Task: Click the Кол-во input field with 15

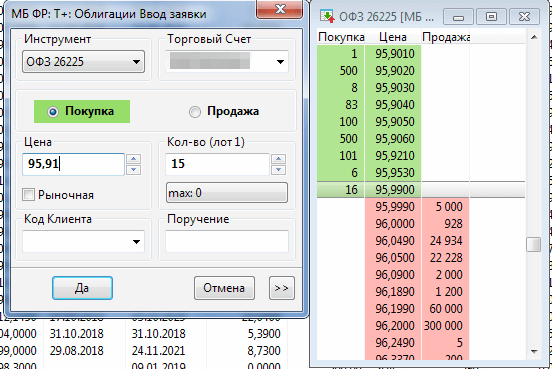Action: [x=218, y=164]
